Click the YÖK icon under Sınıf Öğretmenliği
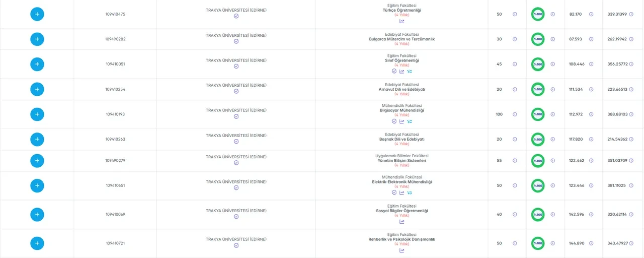The height and width of the screenshot is (258, 644). pos(410,71)
